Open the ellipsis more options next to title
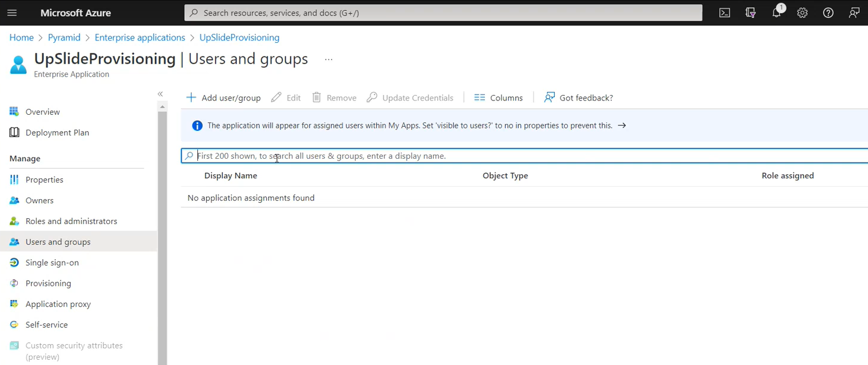The image size is (868, 365). [329, 59]
